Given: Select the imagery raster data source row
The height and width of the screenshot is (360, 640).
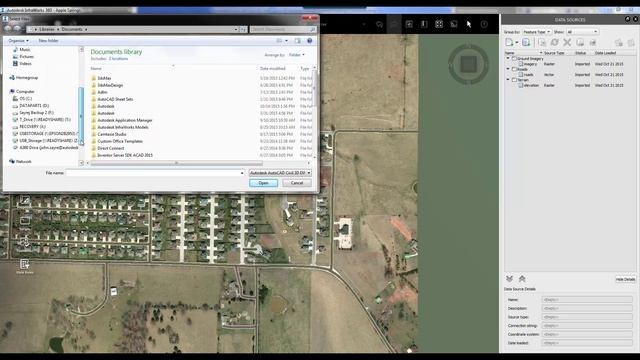Looking at the screenshot, I should click(570, 64).
